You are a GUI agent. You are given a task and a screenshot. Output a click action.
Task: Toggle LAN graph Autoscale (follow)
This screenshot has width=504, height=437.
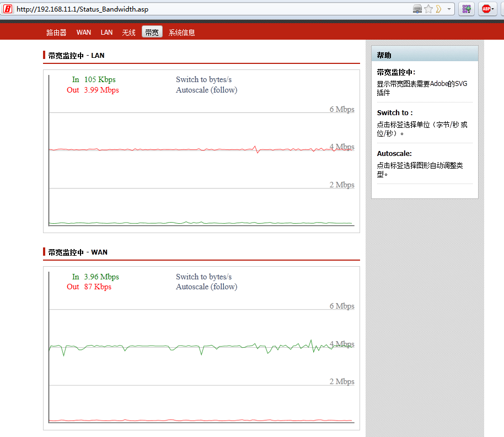pyautogui.click(x=207, y=90)
